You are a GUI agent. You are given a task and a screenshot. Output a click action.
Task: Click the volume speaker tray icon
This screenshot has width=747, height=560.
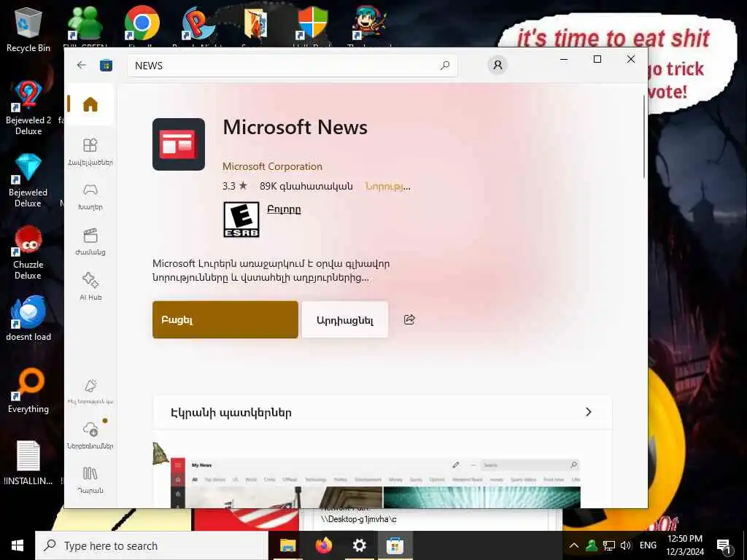(x=625, y=545)
